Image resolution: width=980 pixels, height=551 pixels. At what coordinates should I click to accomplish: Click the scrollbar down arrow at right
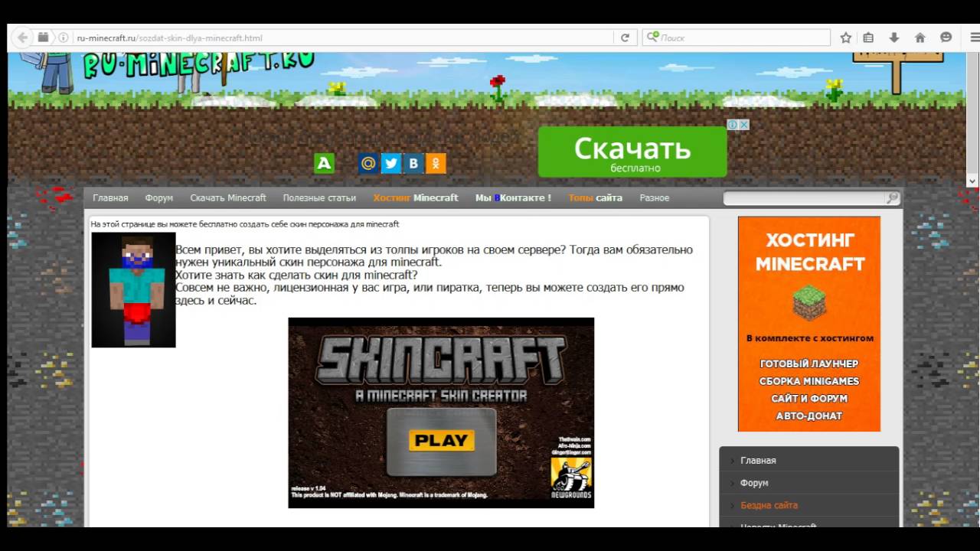tap(972, 181)
